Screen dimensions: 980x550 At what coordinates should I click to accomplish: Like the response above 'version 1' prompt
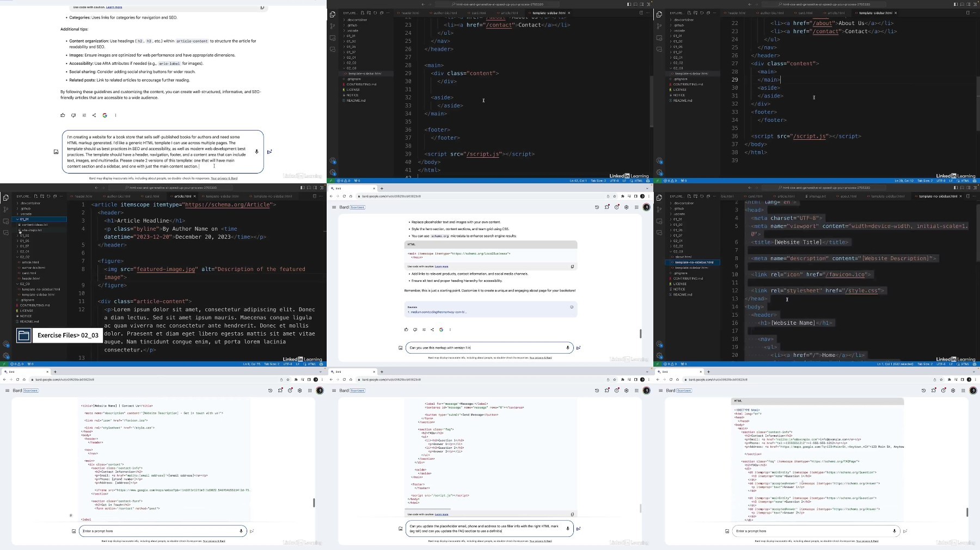pos(406,330)
